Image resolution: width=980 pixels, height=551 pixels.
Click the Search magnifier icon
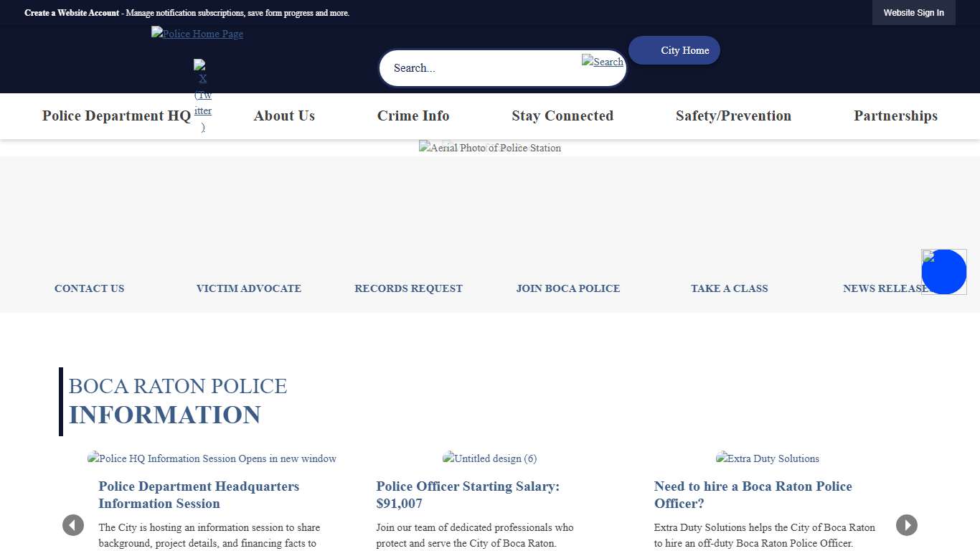tap(602, 62)
